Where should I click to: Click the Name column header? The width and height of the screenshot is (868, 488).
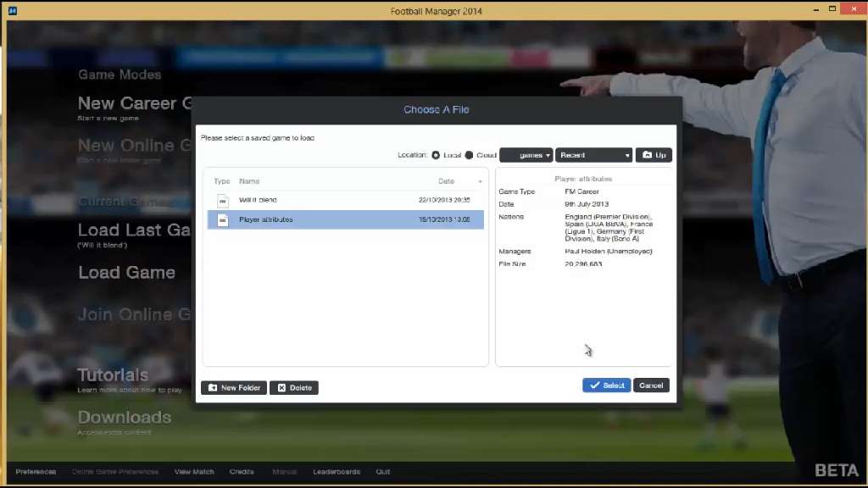pyautogui.click(x=249, y=181)
